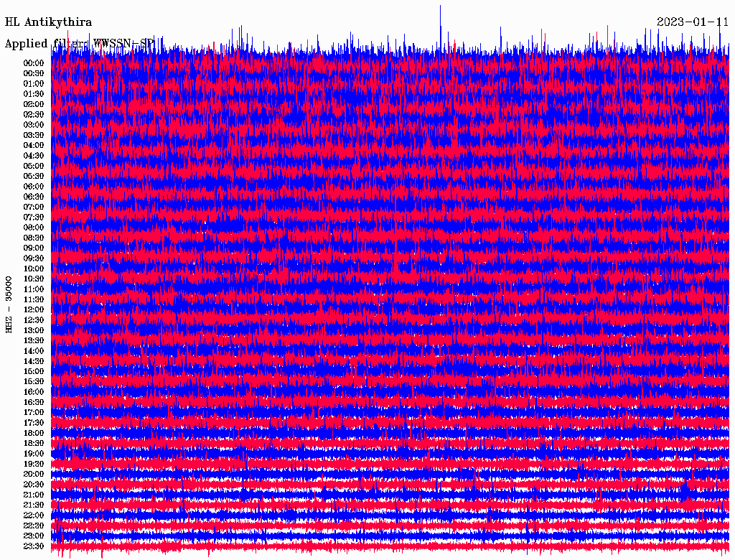Select the 17:00 time label
This screenshot has width=735, height=560.
click(34, 412)
